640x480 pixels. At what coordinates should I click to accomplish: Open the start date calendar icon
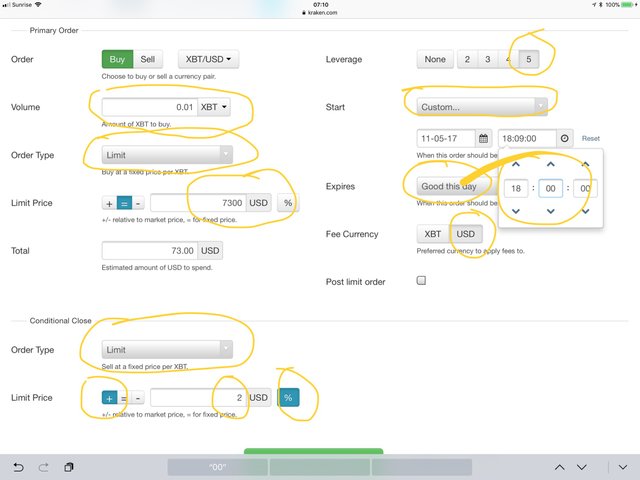pyautogui.click(x=483, y=138)
